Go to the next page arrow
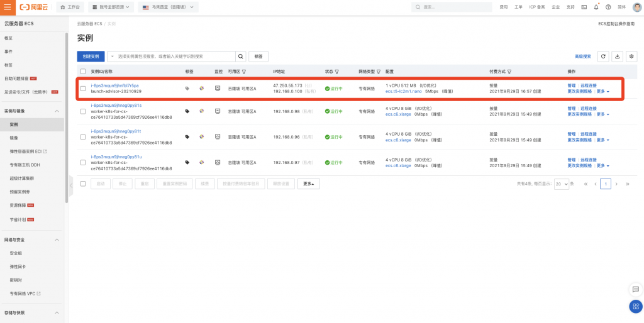The height and width of the screenshot is (323, 644). tap(616, 184)
